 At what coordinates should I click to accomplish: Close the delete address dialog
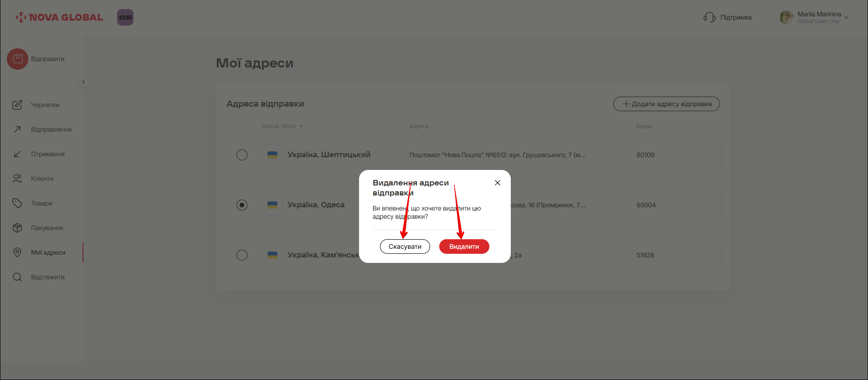tap(498, 183)
